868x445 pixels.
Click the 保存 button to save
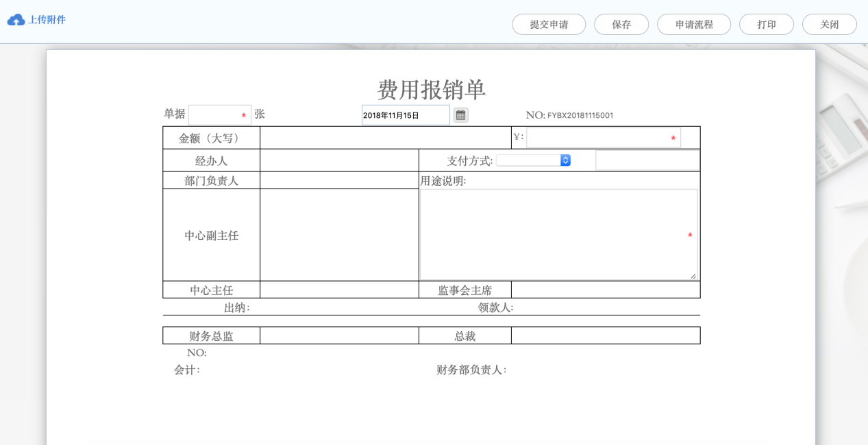click(x=621, y=24)
